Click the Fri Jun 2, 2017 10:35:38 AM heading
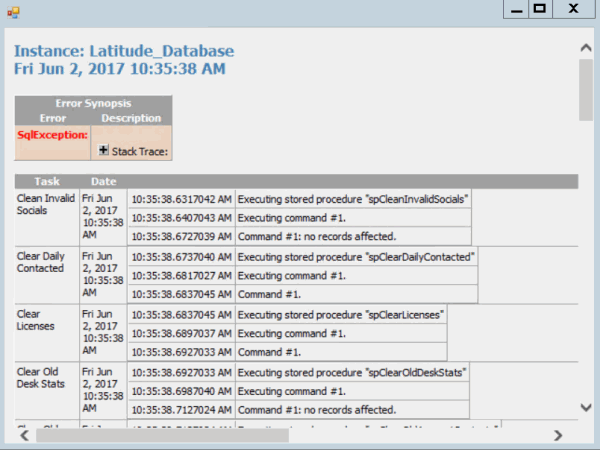This screenshot has height=450, width=600. (120, 69)
